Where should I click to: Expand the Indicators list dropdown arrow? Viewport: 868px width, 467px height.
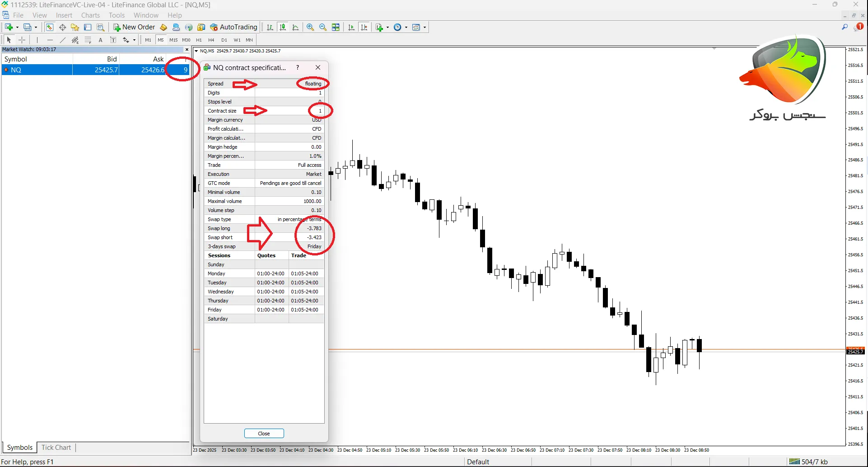[387, 27]
